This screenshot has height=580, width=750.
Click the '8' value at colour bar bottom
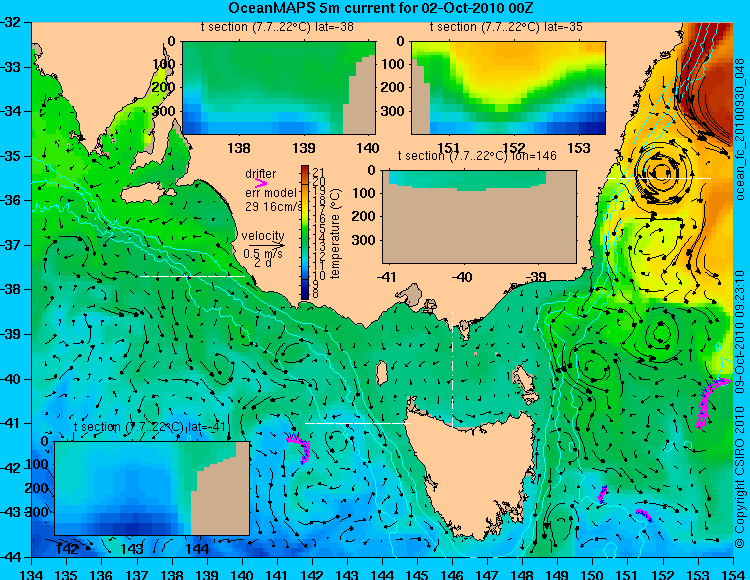pyautogui.click(x=316, y=295)
